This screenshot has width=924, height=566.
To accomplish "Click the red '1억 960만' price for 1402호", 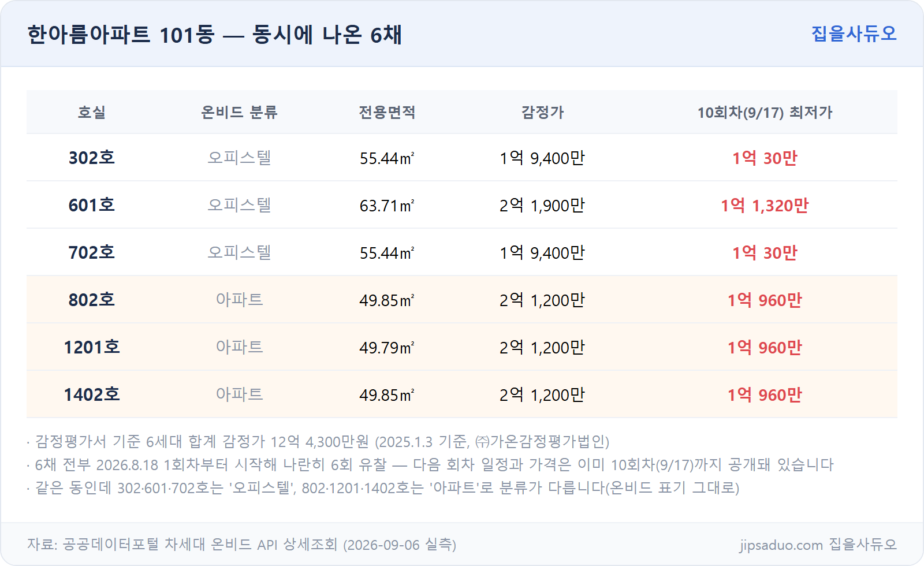I will pyautogui.click(x=765, y=394).
